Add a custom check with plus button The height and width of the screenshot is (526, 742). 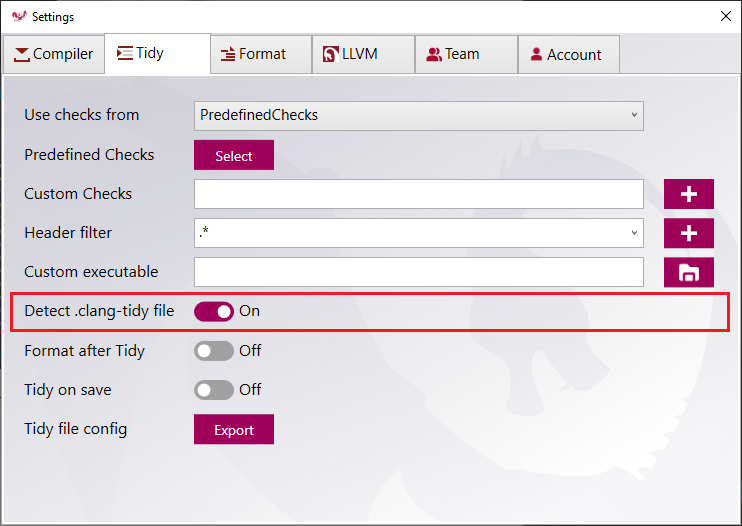point(689,194)
